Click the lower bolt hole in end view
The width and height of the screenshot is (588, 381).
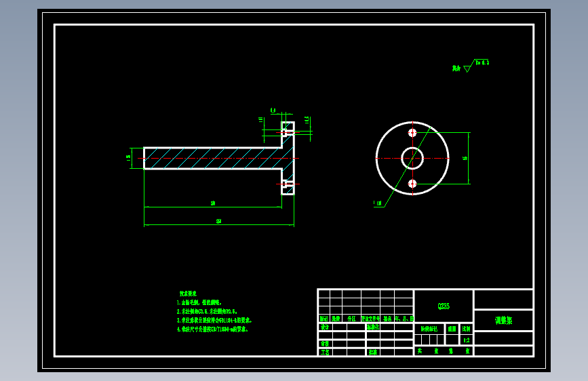point(412,184)
